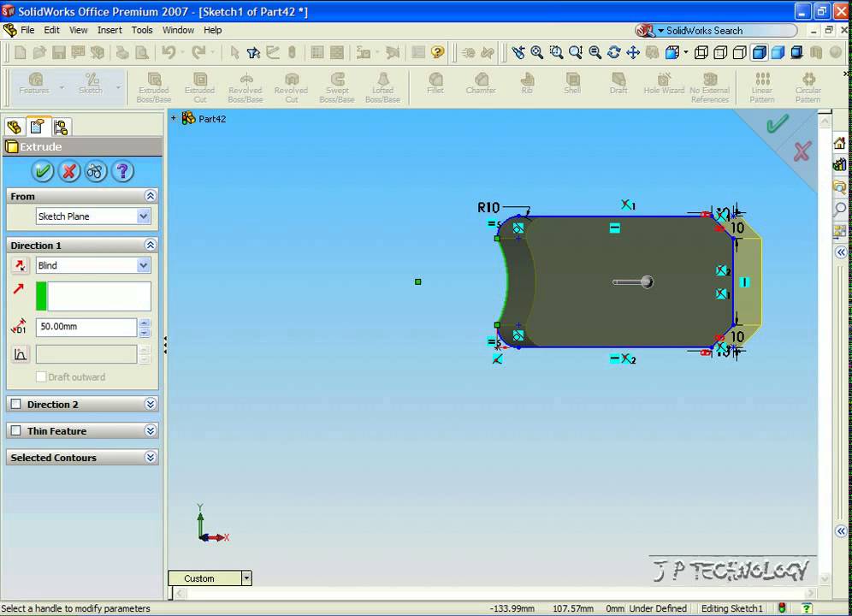
Task: Activate the Pan tool
Action: [x=633, y=52]
